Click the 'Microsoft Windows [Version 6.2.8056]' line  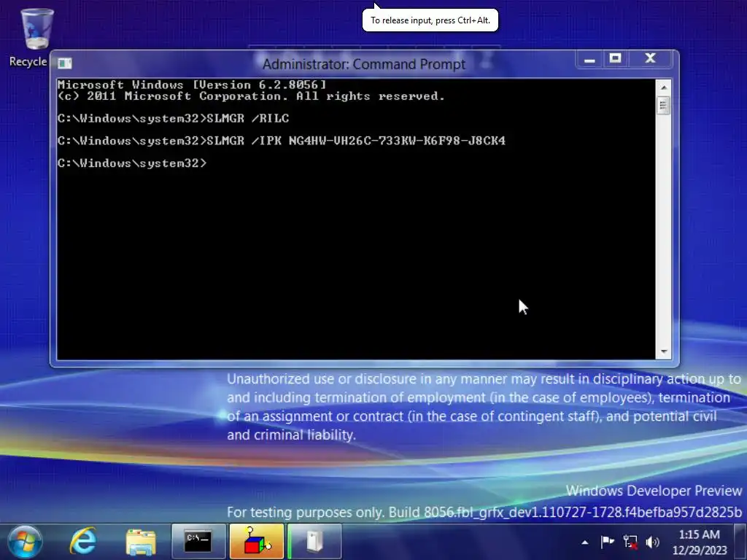[192, 85]
